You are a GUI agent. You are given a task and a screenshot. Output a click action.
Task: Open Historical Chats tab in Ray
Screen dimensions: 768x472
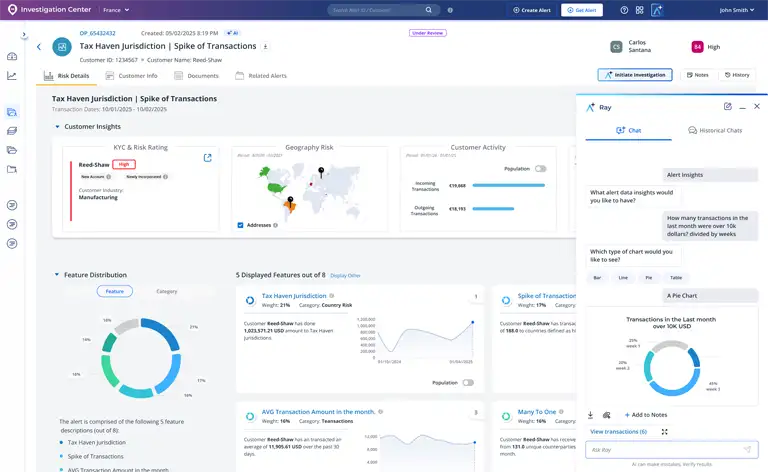(x=715, y=130)
